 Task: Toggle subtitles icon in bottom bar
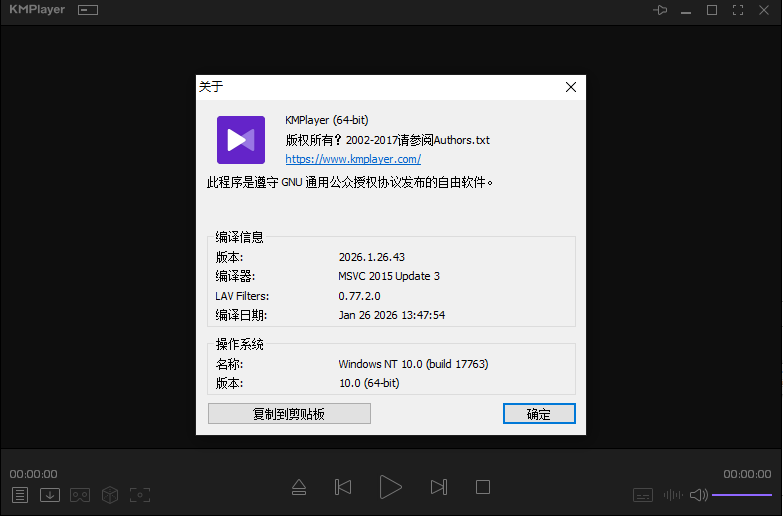[643, 495]
